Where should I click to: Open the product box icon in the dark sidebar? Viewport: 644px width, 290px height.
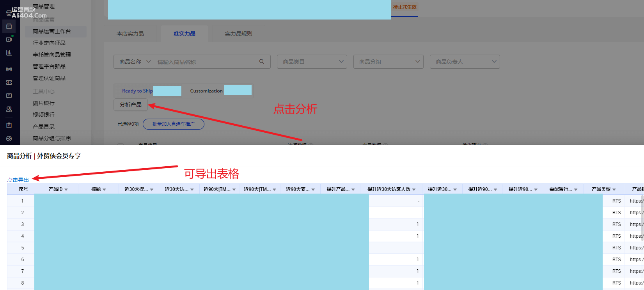point(9,27)
